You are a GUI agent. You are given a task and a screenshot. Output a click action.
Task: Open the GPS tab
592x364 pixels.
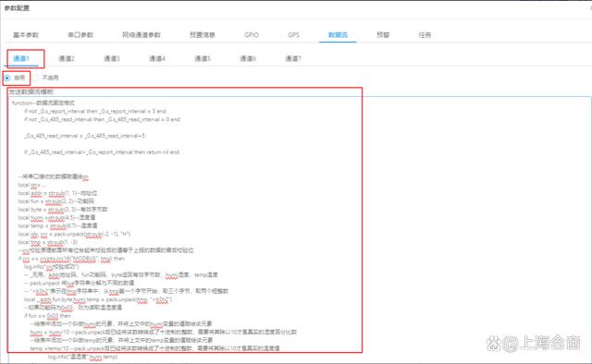(x=293, y=35)
